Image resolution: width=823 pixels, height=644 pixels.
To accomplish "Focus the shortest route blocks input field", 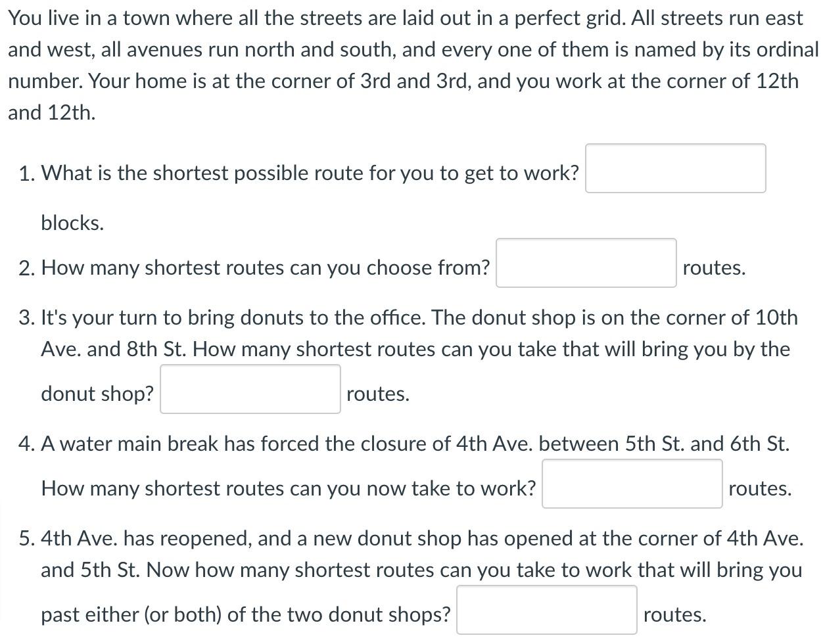I will click(x=676, y=170).
